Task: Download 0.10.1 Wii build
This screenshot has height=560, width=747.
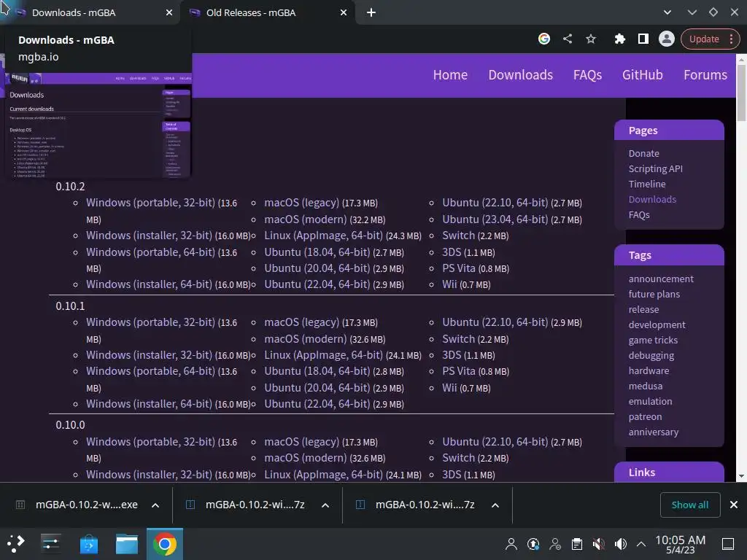Action: click(449, 388)
